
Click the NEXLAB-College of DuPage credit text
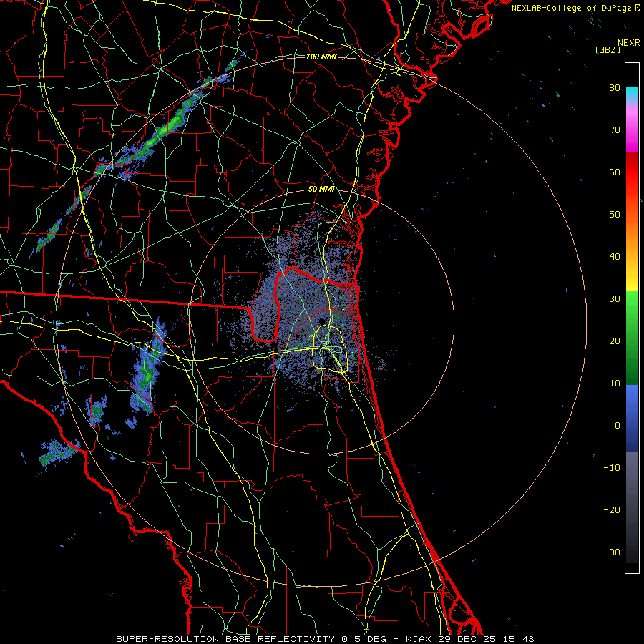576,8
